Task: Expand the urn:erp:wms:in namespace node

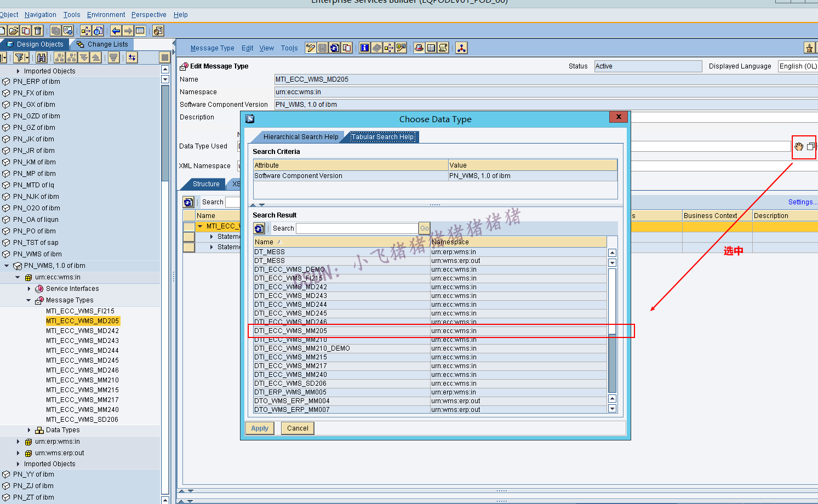Action: (x=18, y=442)
